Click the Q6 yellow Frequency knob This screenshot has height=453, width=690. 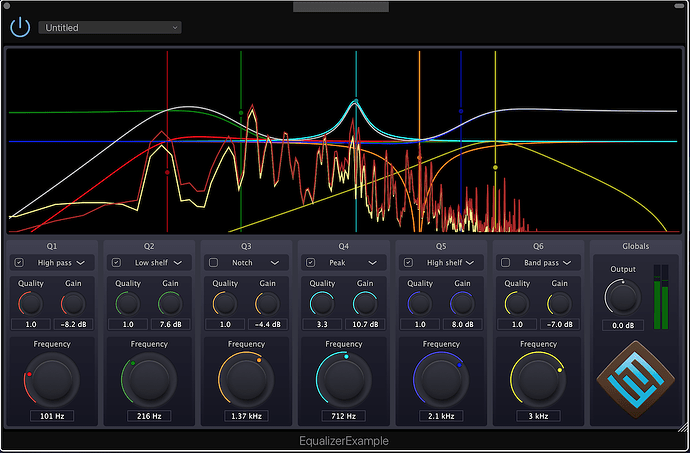click(x=538, y=378)
